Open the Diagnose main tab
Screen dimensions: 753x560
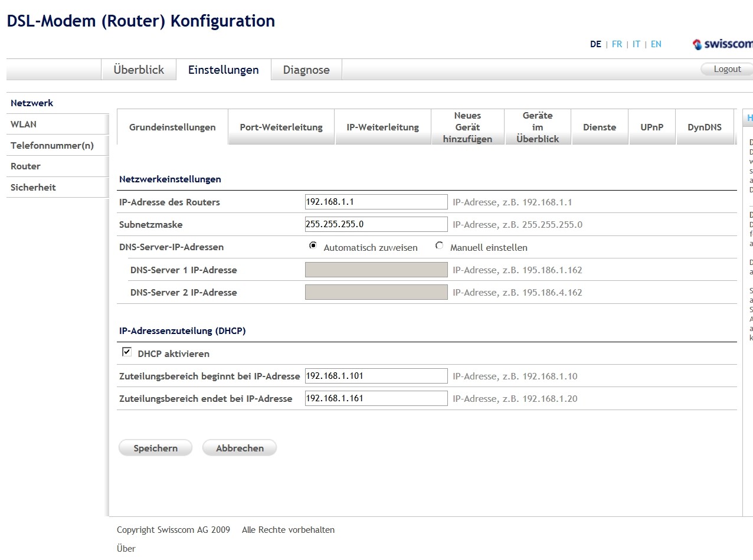pyautogui.click(x=306, y=70)
